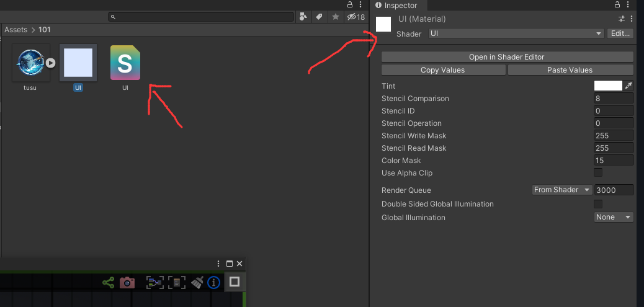Click the white square icon in lower toolbar

click(x=235, y=282)
